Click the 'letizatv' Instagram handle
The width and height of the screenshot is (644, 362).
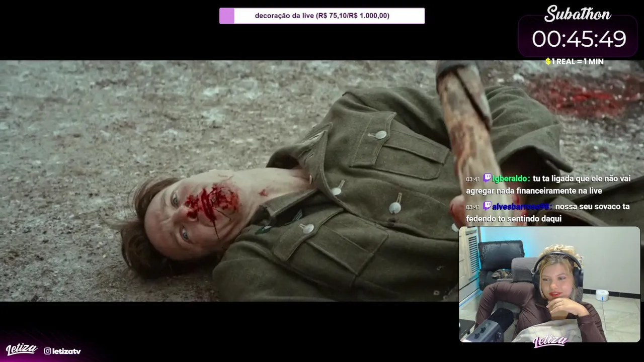pyautogui.click(x=66, y=351)
